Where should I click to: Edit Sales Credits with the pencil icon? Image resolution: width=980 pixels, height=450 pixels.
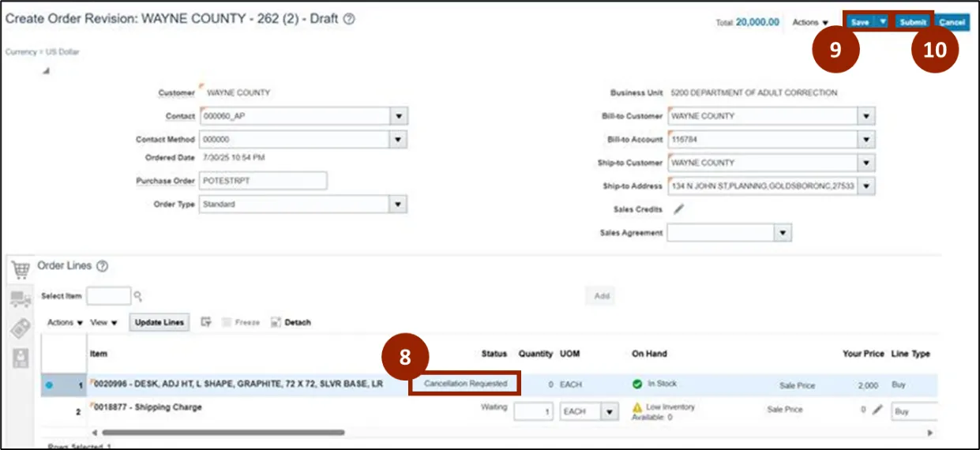click(x=678, y=210)
